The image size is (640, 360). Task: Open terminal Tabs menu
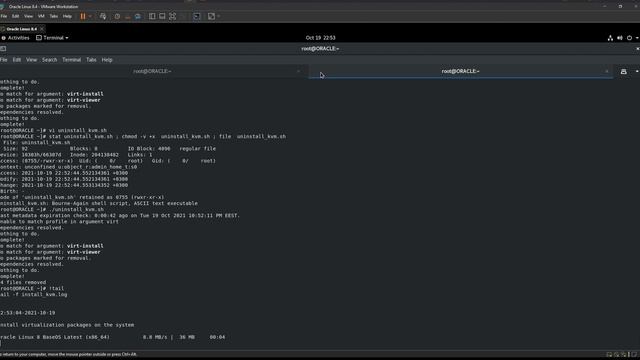[x=91, y=60]
